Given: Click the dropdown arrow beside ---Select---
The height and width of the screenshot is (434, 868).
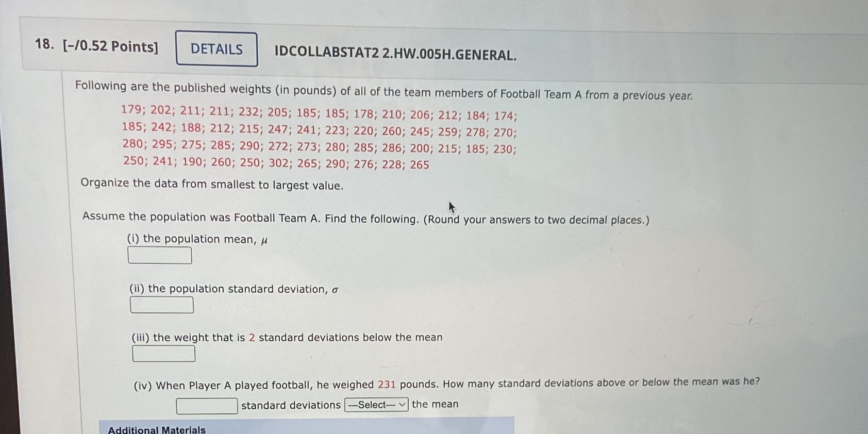Looking at the screenshot, I should click(402, 405).
